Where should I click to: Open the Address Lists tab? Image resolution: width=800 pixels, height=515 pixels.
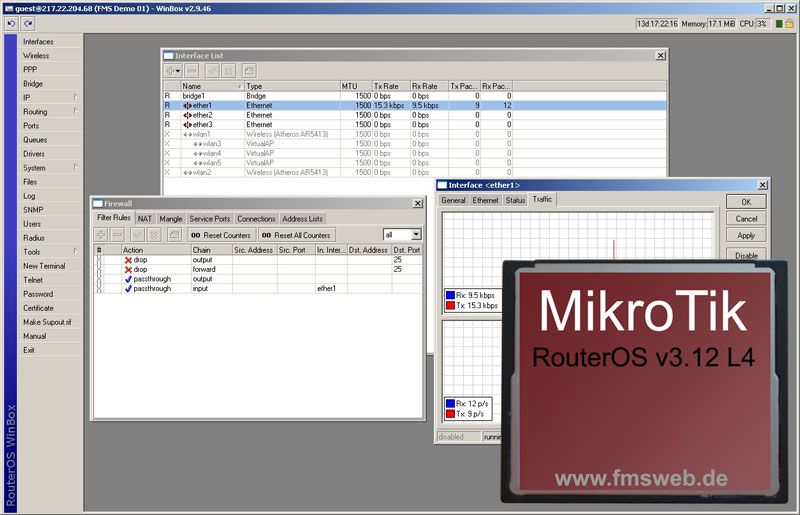point(303,218)
